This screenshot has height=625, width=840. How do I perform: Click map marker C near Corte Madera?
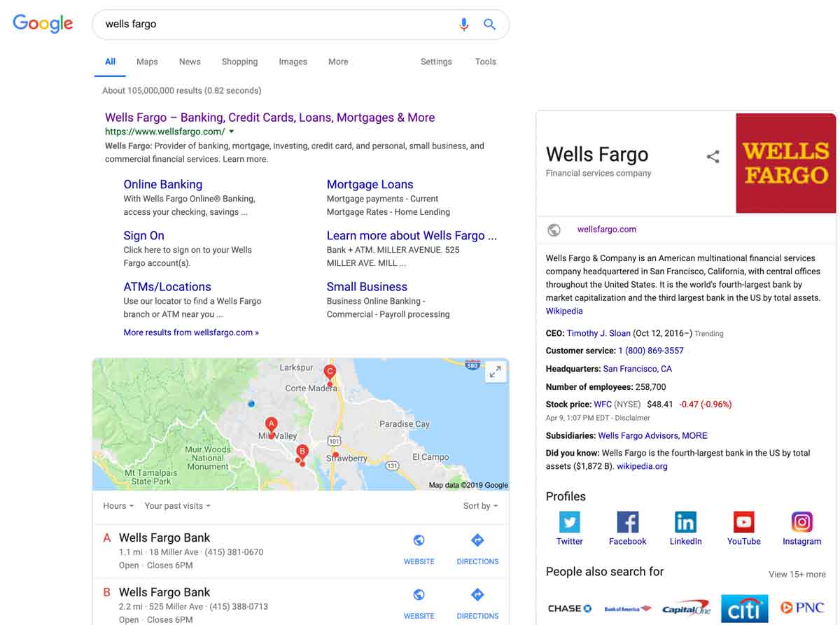click(330, 372)
